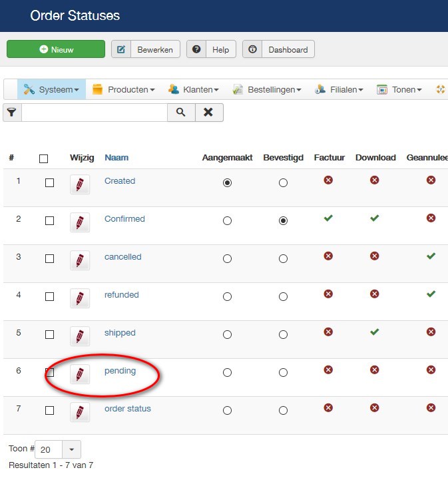This screenshot has width=448, height=494.
Task: Toggle Geannuleerd red cross for Created row
Action: (x=431, y=180)
